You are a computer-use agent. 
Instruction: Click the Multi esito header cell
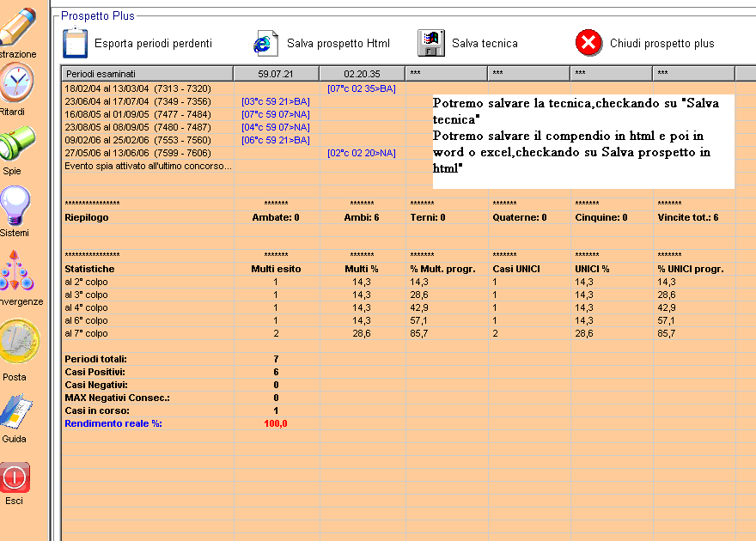pyautogui.click(x=276, y=269)
